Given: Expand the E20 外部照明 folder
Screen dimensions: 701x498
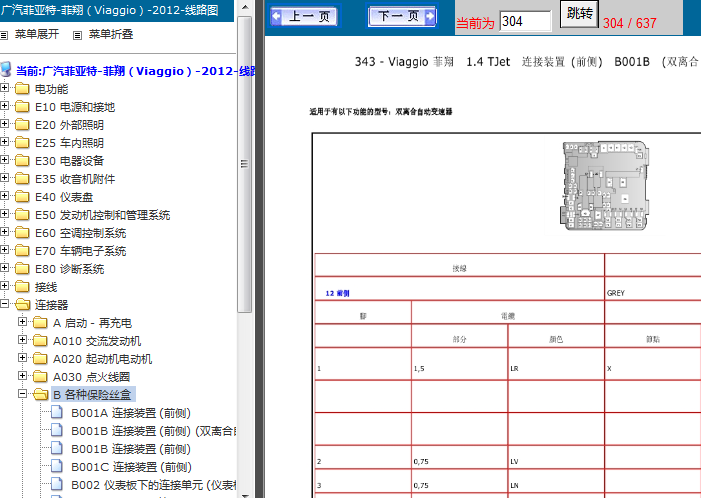Looking at the screenshot, I should point(4,123).
